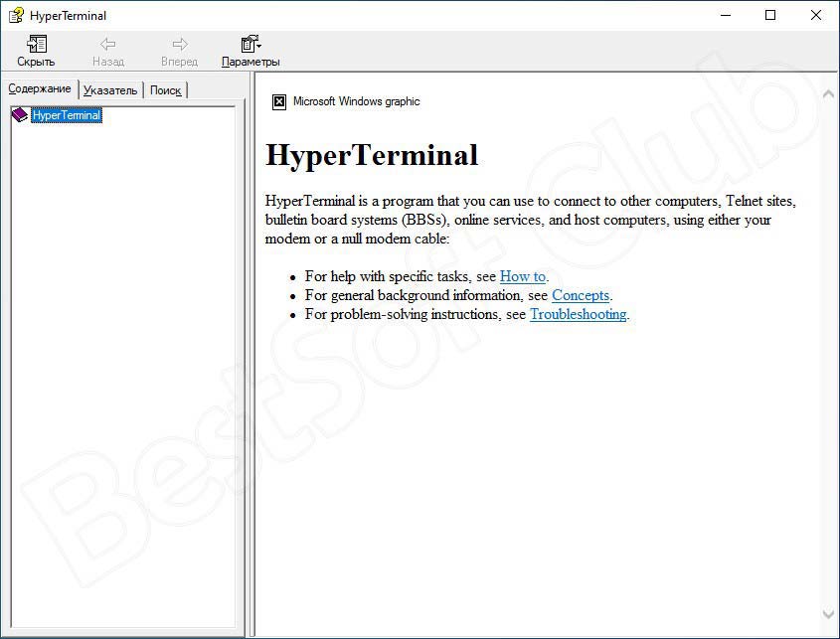The image size is (840, 639).
Task: Open the Параметры (Options) toolbar icon
Action: [251, 44]
